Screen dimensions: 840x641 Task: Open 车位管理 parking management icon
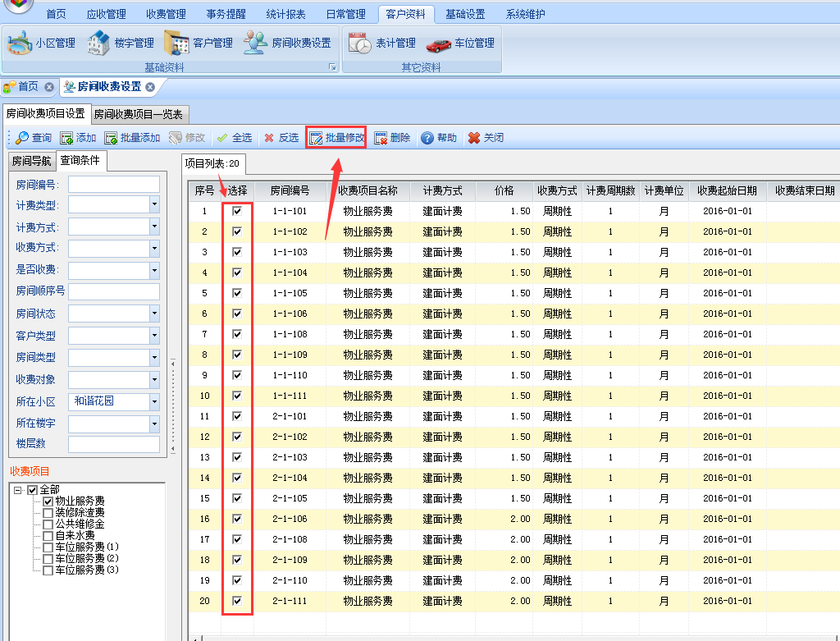point(439,44)
